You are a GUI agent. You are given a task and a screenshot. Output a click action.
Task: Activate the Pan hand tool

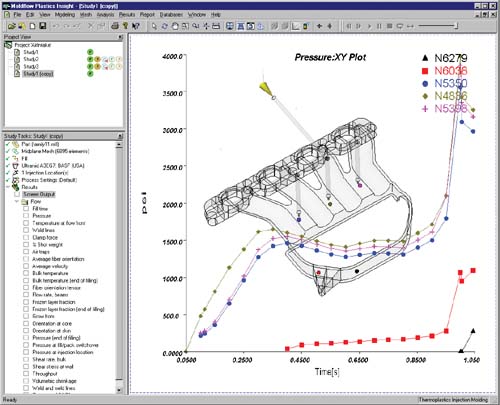[x=175, y=26]
